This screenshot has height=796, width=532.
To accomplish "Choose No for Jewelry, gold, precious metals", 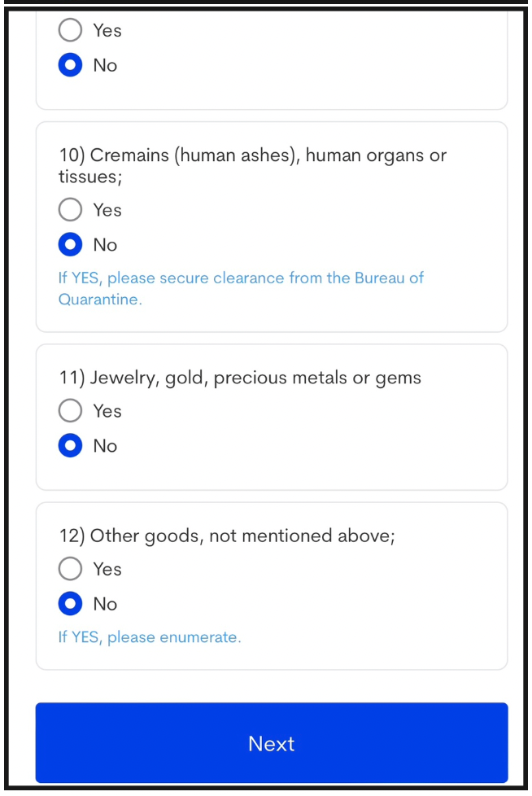I will (x=70, y=446).
